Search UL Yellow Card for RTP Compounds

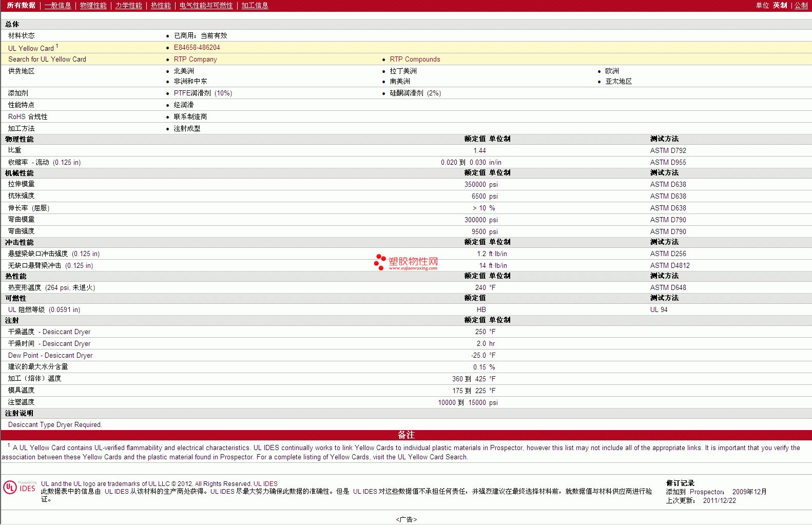[415, 59]
